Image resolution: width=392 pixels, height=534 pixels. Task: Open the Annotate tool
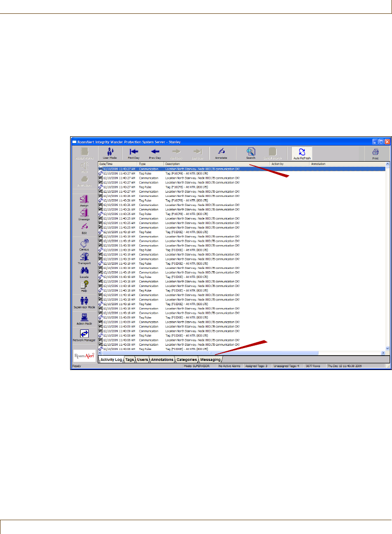(x=221, y=153)
